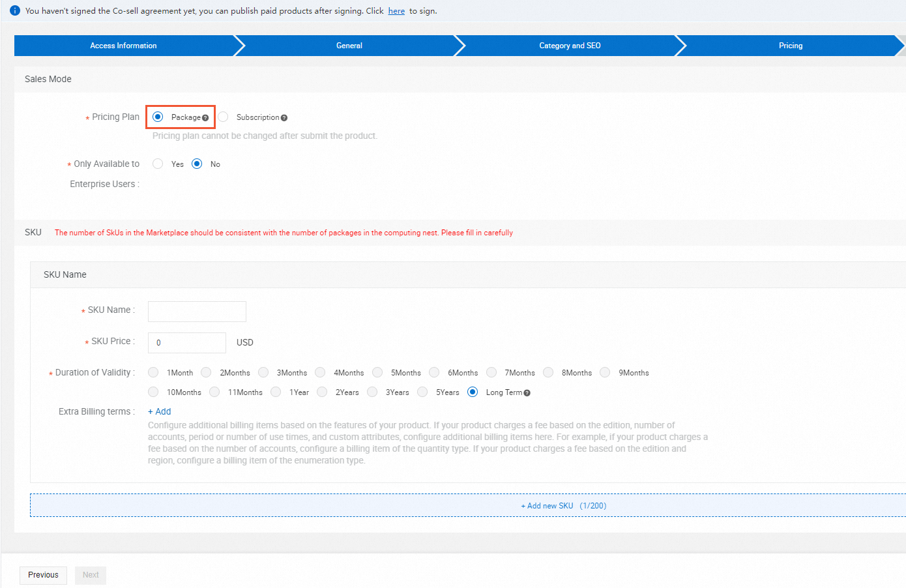Go to the General step
Viewport: 906px width, 588px height.
click(349, 46)
